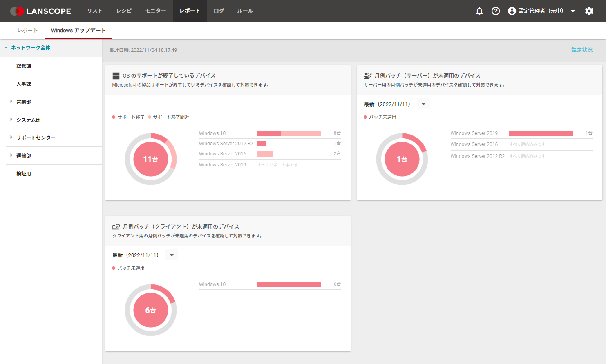
Task: Expand the 営業部 tree node
Action: pyautogui.click(x=11, y=102)
